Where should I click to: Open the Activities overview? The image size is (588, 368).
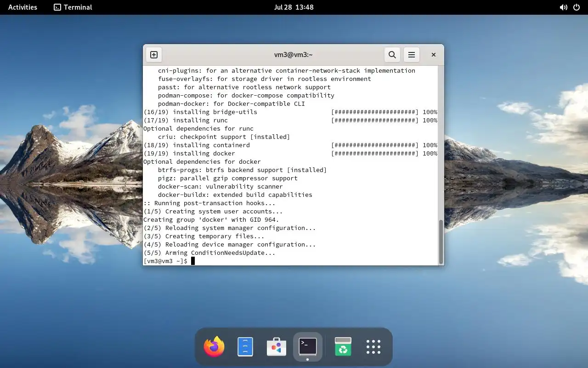pyautogui.click(x=23, y=7)
